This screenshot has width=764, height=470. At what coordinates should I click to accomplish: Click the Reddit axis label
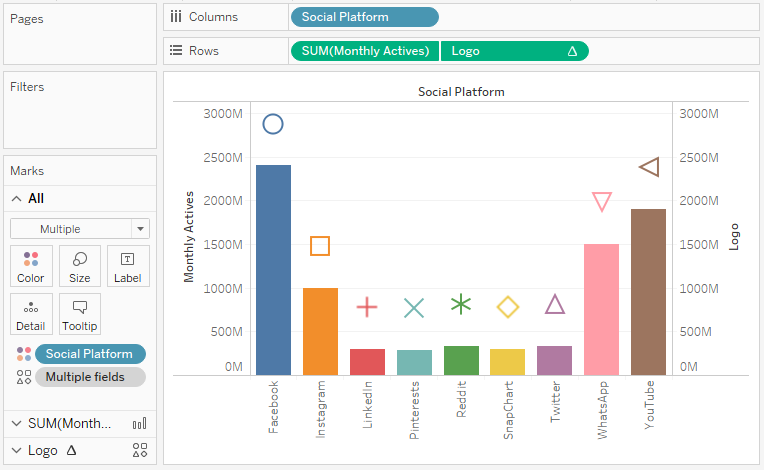click(x=461, y=399)
